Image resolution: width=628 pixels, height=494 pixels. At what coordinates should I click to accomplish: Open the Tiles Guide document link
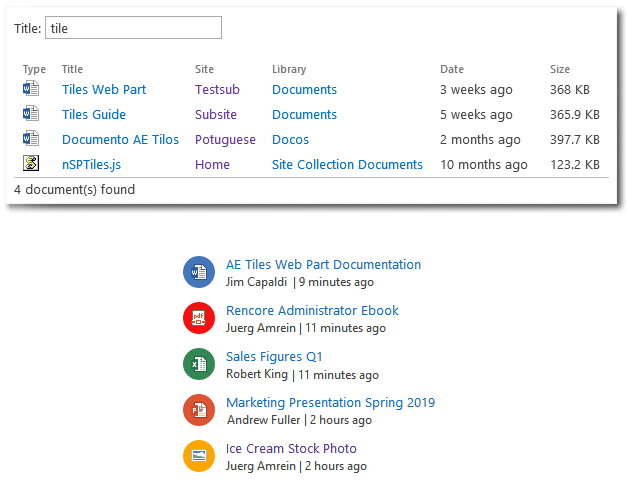click(x=94, y=115)
